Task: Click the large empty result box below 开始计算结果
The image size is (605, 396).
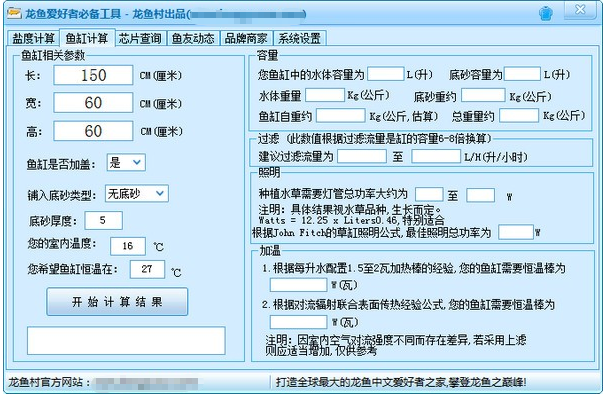Action: click(126, 340)
